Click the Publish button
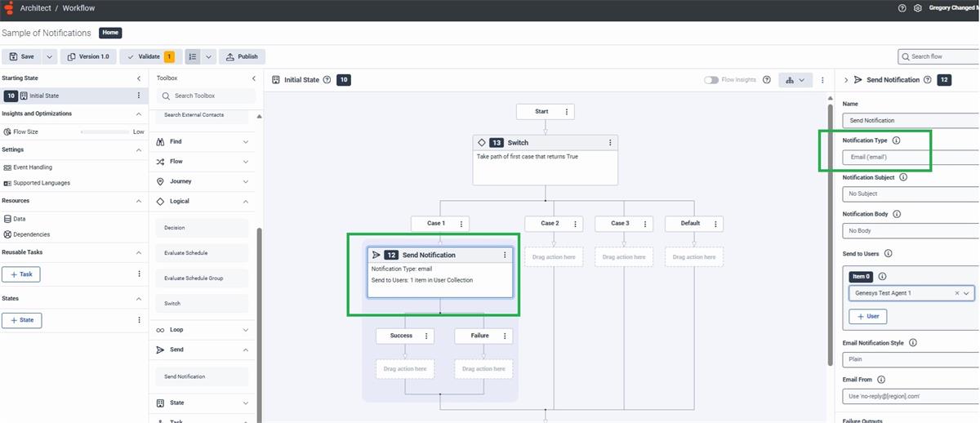The width and height of the screenshot is (980, 423). [x=242, y=56]
